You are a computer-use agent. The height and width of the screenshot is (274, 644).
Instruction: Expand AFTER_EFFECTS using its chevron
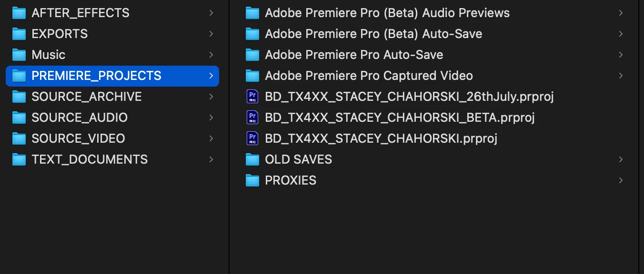coord(211,13)
